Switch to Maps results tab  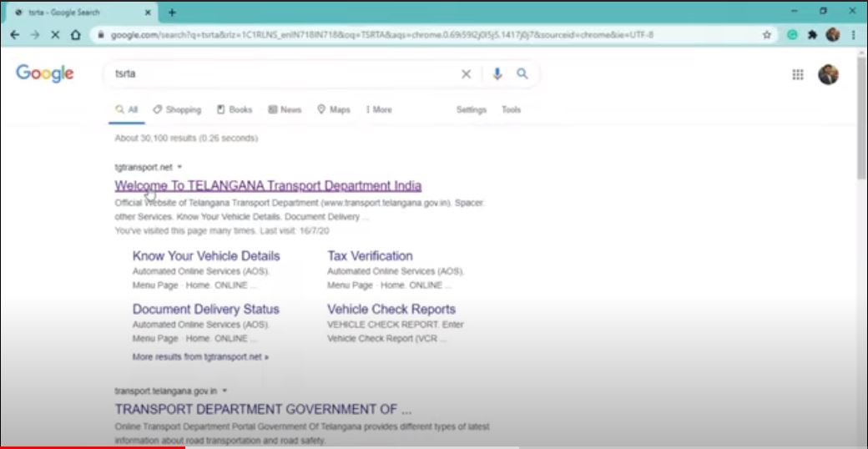334,109
